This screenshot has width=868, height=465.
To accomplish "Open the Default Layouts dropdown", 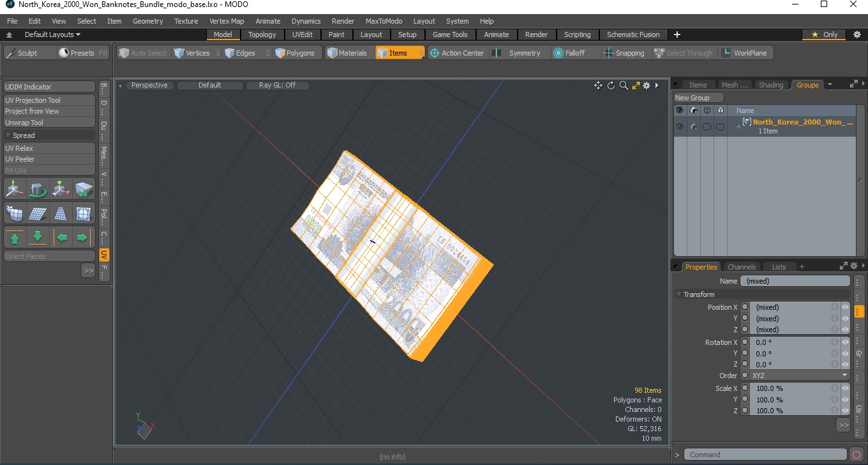I will 52,34.
